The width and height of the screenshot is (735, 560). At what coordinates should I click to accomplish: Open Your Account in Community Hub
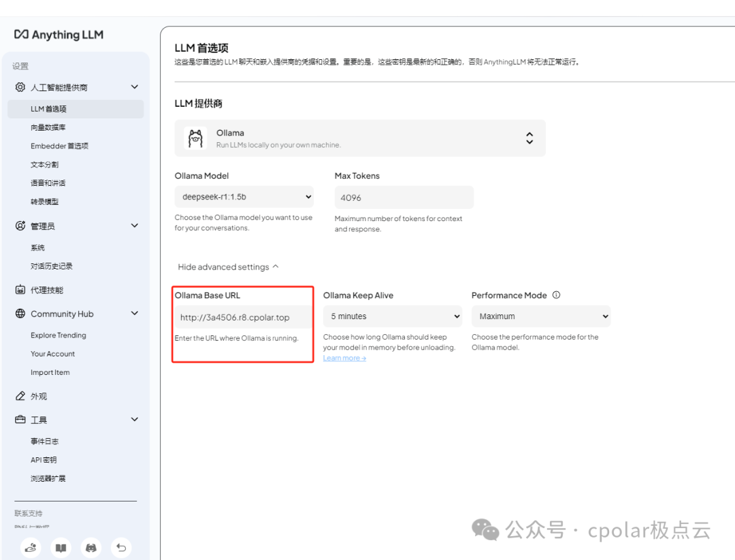click(x=53, y=354)
